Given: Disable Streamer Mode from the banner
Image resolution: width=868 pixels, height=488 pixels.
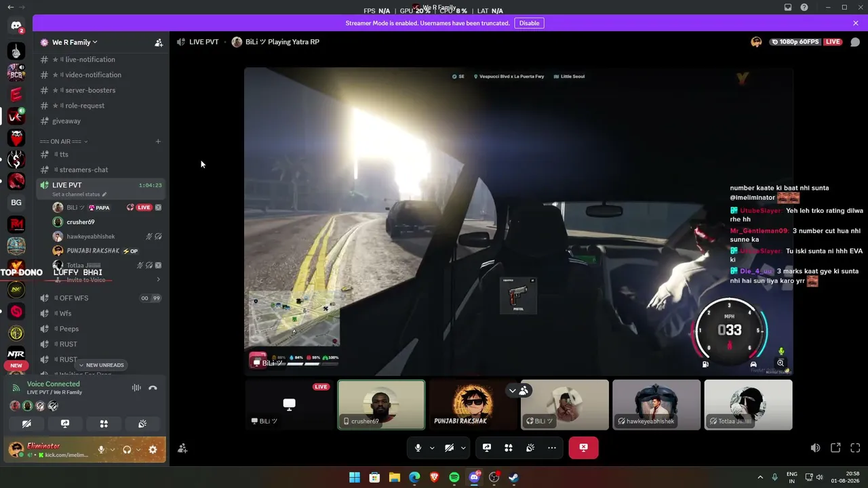Looking at the screenshot, I should coord(529,23).
